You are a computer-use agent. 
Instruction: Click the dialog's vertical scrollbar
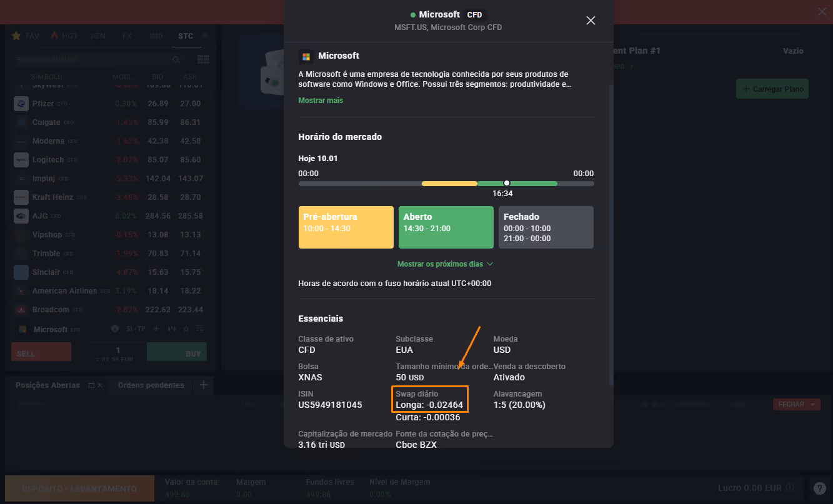[x=611, y=234]
